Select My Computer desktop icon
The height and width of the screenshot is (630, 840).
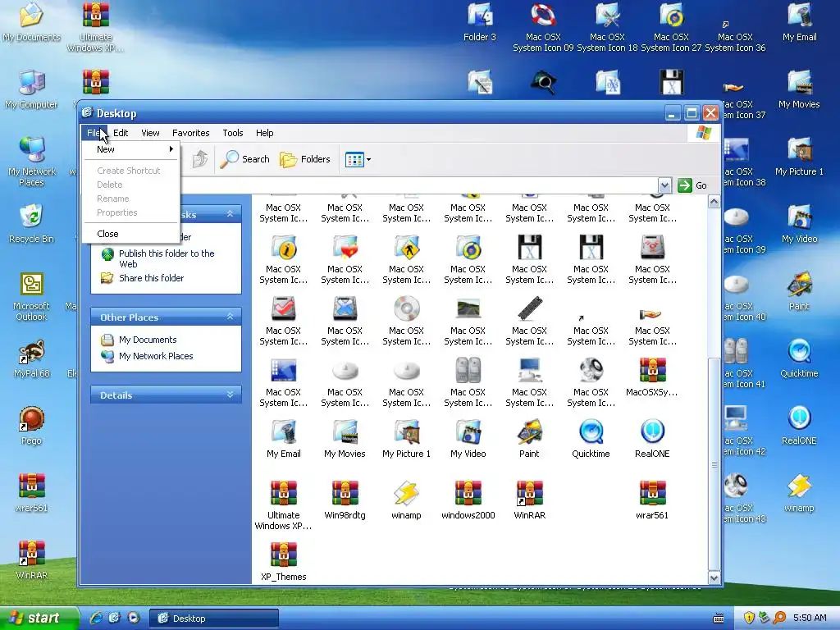click(x=32, y=89)
